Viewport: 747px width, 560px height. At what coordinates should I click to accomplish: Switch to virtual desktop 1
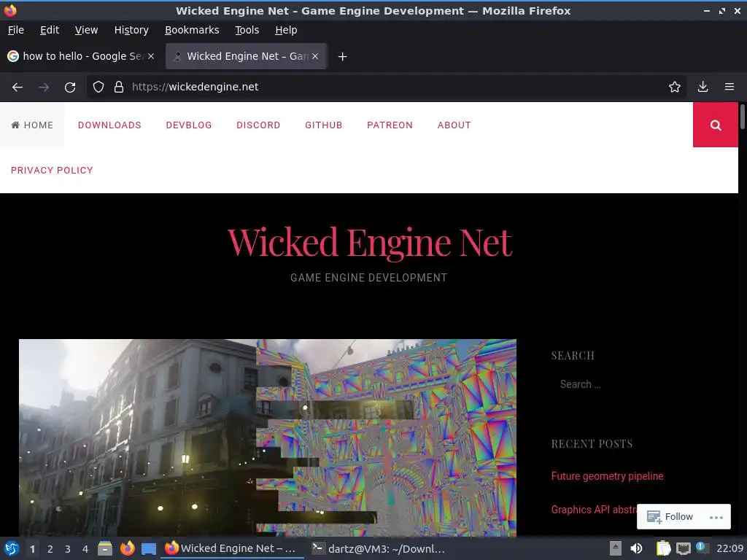point(32,549)
